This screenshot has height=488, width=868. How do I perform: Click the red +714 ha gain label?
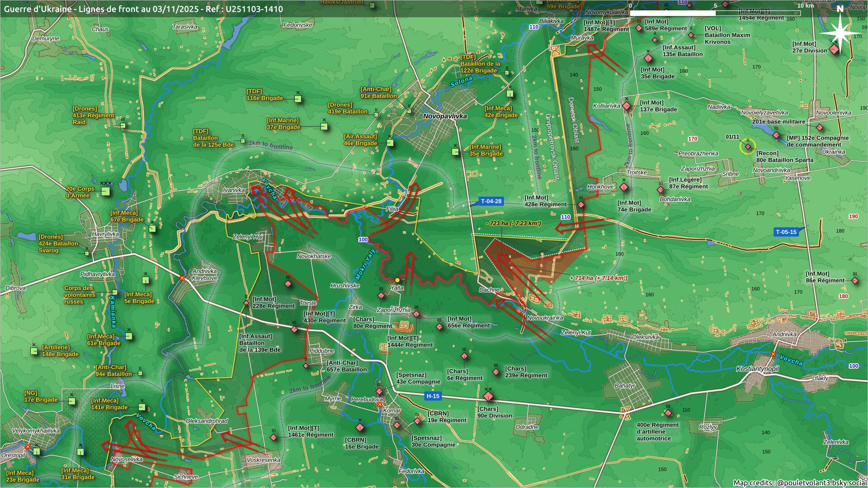[598, 278]
